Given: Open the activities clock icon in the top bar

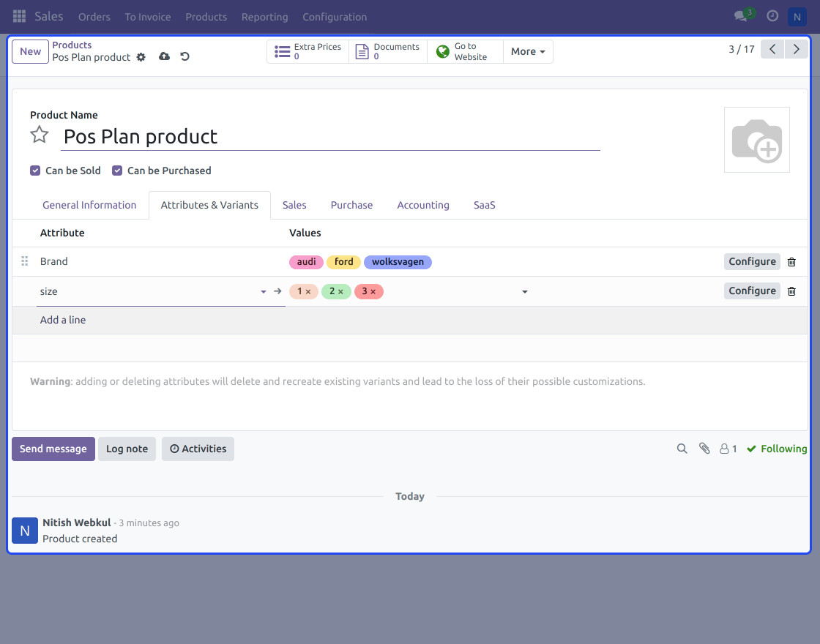Looking at the screenshot, I should coord(772,16).
